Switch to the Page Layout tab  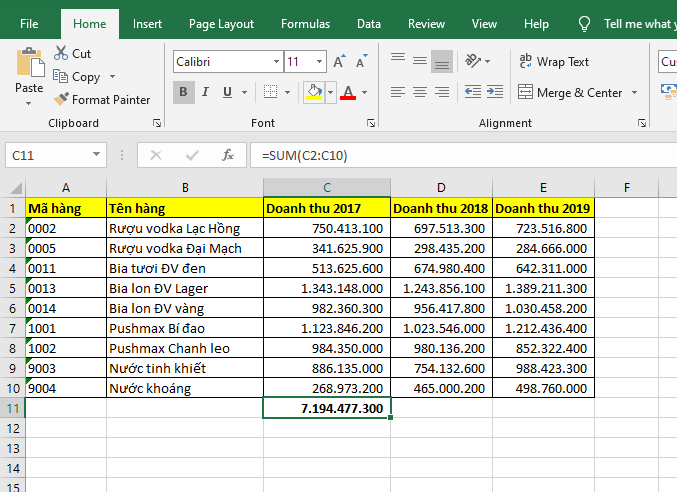click(221, 24)
